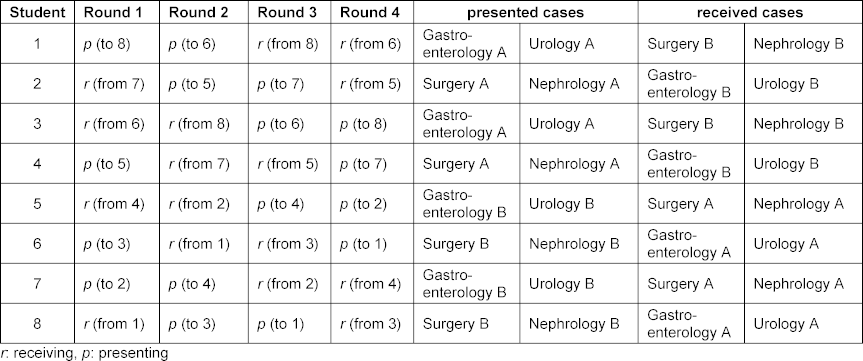Select the 'r (from 6)' cell in Round 1
863x361 pixels.
(x=114, y=124)
